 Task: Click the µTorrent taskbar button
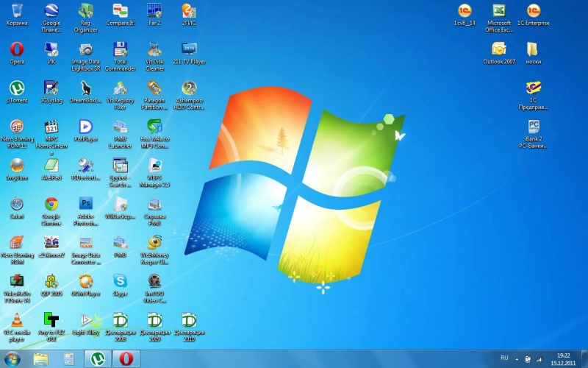pyautogui.click(x=96, y=358)
